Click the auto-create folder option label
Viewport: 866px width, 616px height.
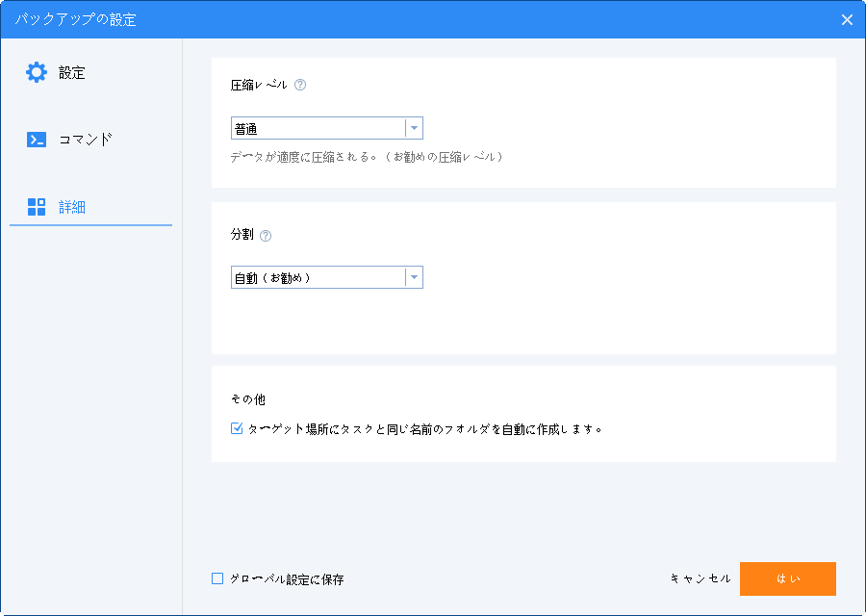[424, 429]
